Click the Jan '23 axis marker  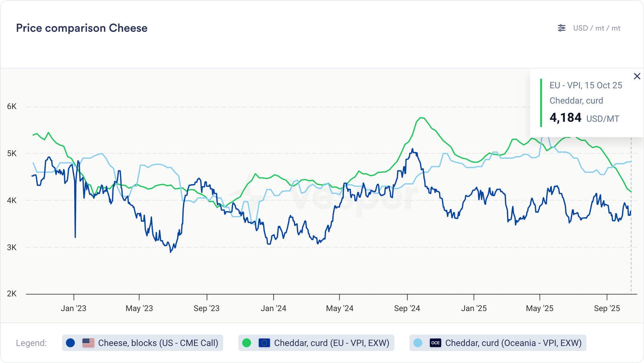[74, 308]
